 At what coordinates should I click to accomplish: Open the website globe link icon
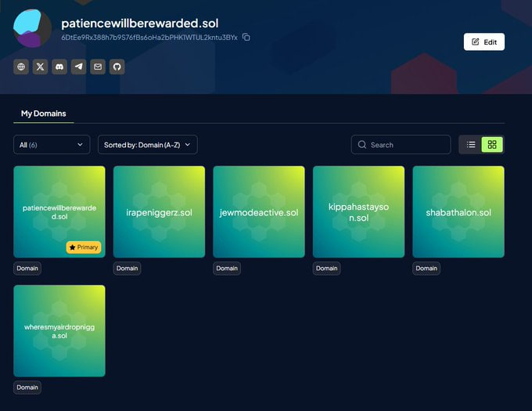click(21, 67)
